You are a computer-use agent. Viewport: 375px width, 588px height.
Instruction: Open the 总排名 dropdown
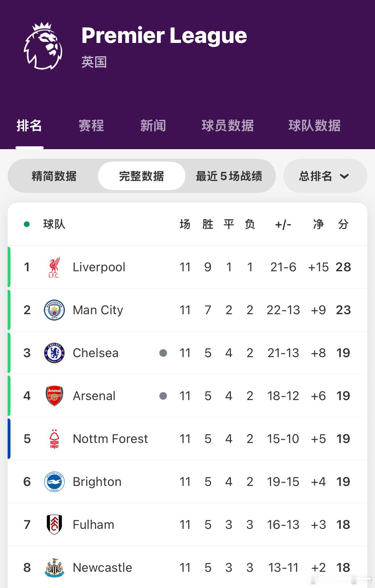pyautogui.click(x=325, y=176)
